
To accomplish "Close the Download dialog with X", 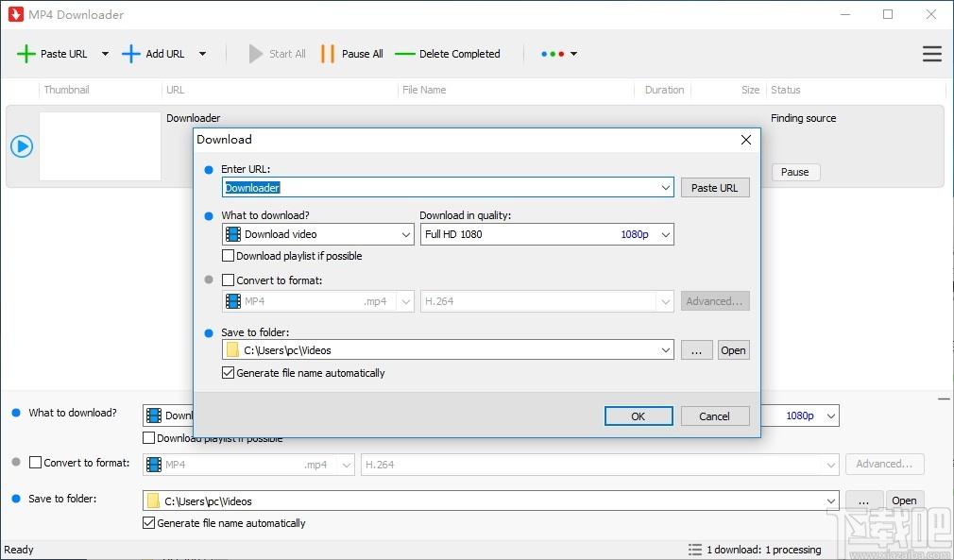I will [x=746, y=140].
